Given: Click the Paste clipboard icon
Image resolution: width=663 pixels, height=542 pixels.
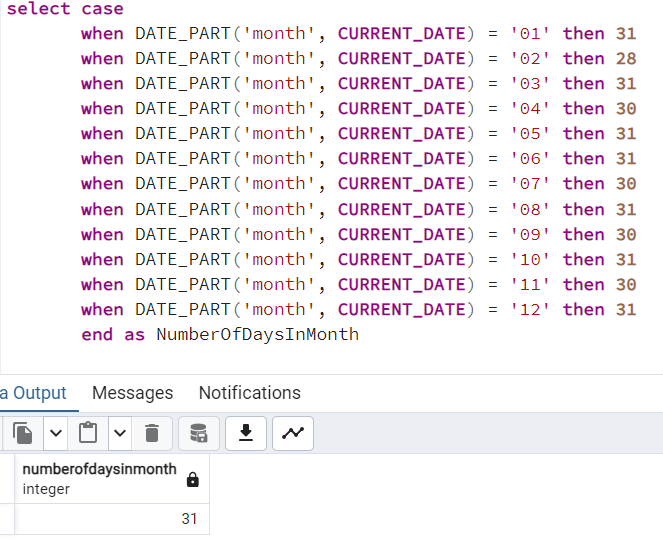Looking at the screenshot, I should pyautogui.click(x=88, y=433).
